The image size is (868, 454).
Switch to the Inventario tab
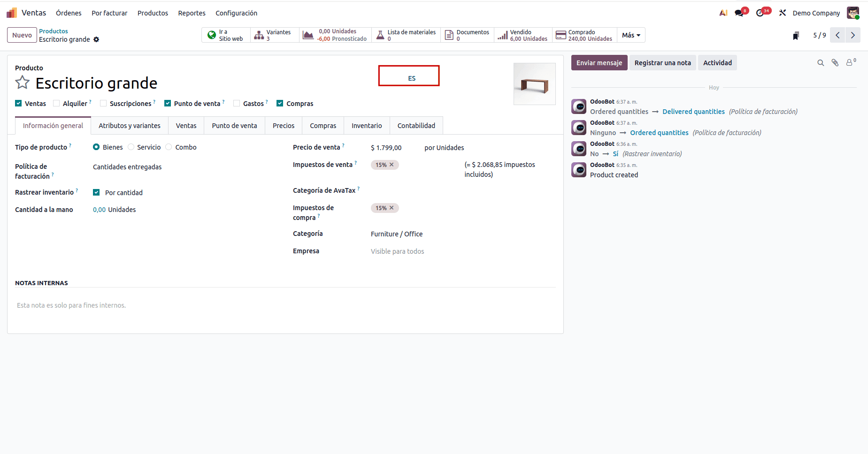tap(367, 125)
